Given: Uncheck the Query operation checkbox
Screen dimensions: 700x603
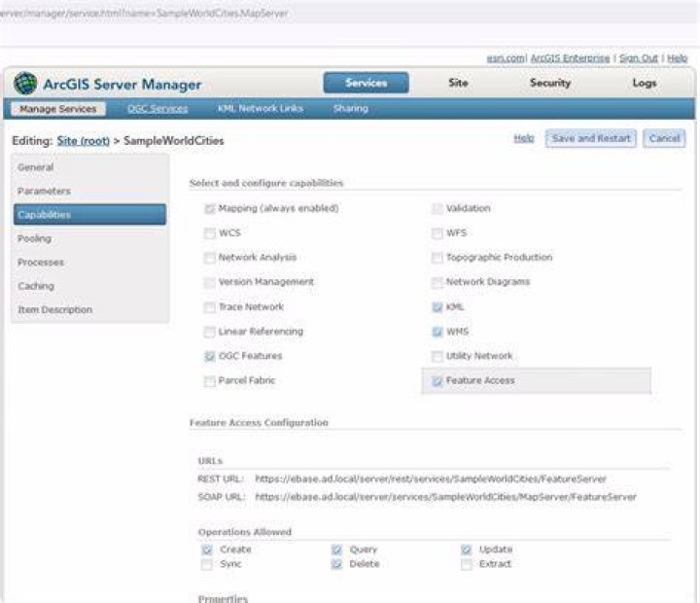Looking at the screenshot, I should point(336,550).
